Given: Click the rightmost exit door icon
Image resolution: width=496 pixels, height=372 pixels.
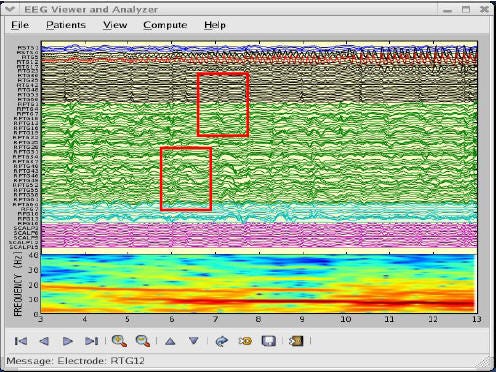Looking at the screenshot, I should pyautogui.click(x=296, y=341).
